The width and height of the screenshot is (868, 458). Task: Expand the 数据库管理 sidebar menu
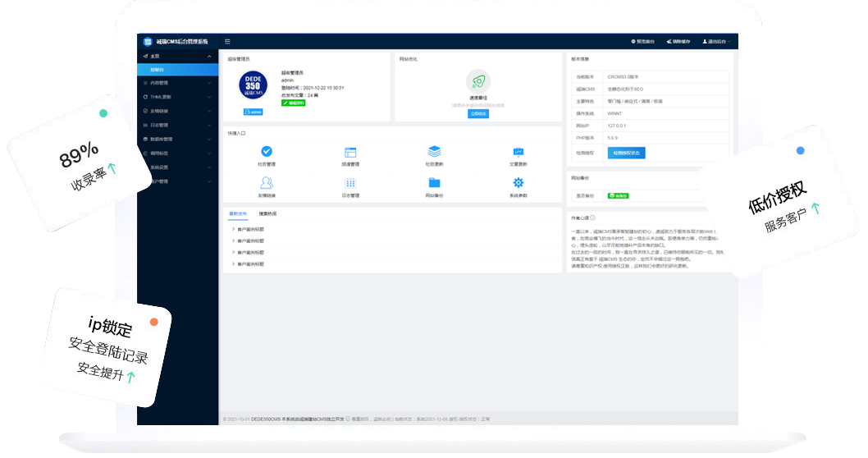click(x=176, y=140)
